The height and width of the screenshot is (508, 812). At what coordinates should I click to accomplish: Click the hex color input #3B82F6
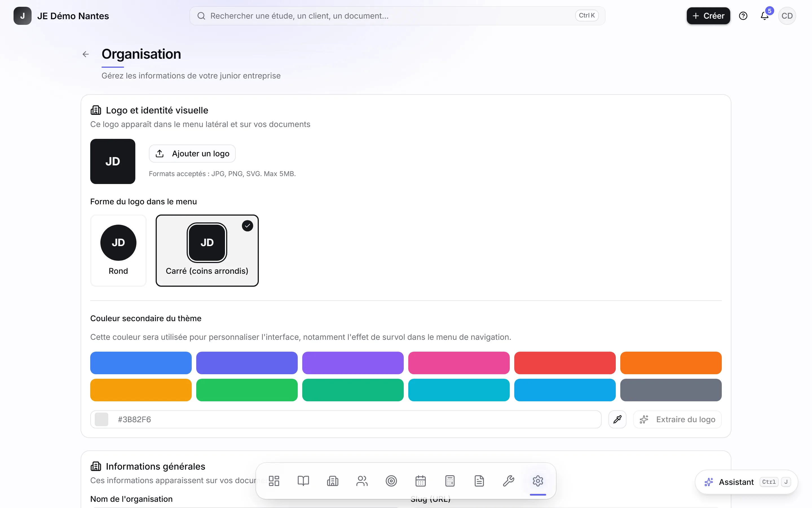[346, 419]
